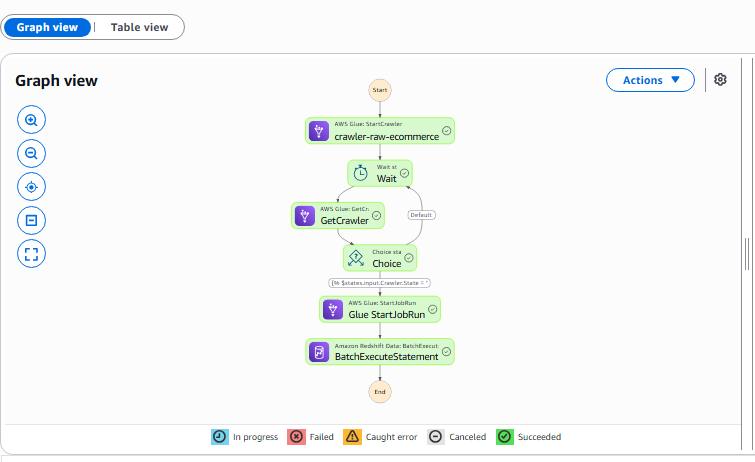Image resolution: width=755 pixels, height=462 pixels.
Task: Click the diamond icon on Choice
Action: (356, 258)
